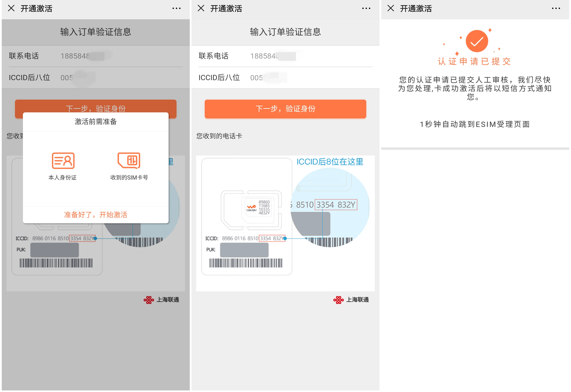Close the middle 开通激活 screen

pyautogui.click(x=201, y=8)
